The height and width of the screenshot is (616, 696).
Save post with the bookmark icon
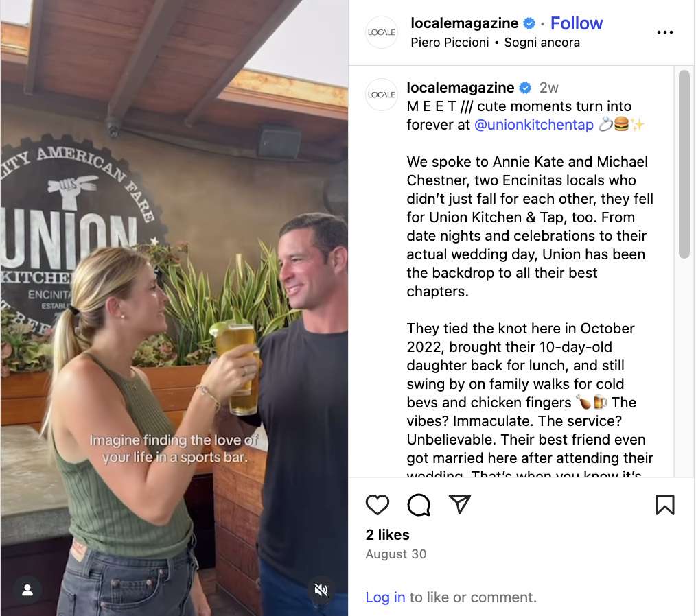[x=664, y=505]
